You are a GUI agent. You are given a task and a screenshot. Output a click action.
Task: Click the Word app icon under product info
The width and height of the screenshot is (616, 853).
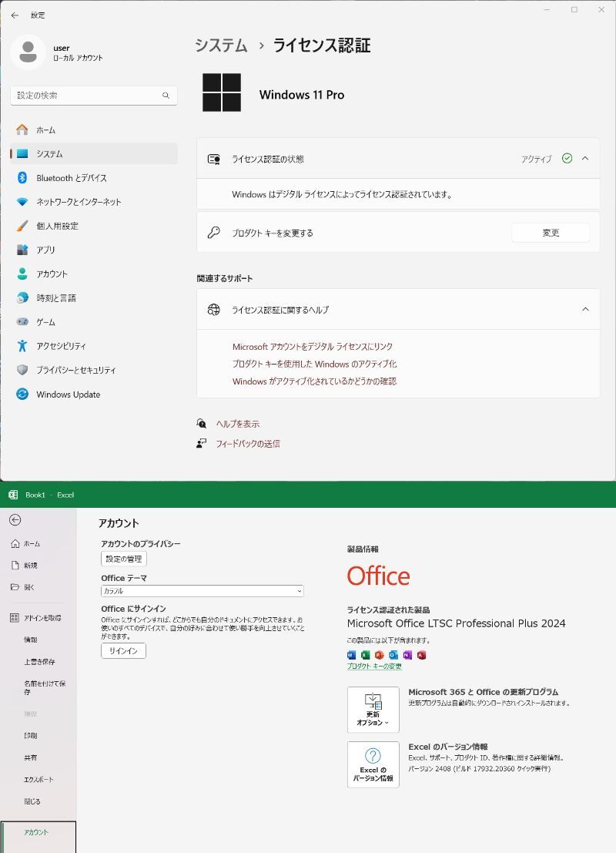pyautogui.click(x=351, y=655)
